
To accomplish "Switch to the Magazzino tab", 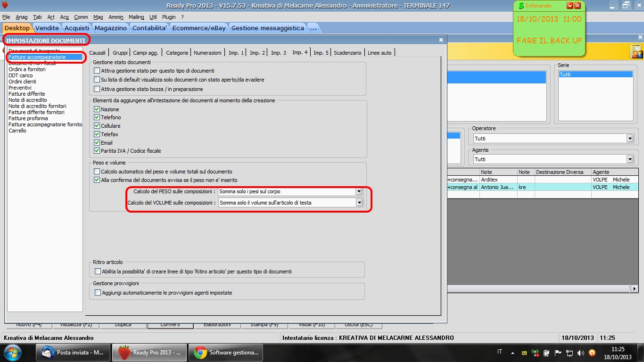I will tap(111, 28).
